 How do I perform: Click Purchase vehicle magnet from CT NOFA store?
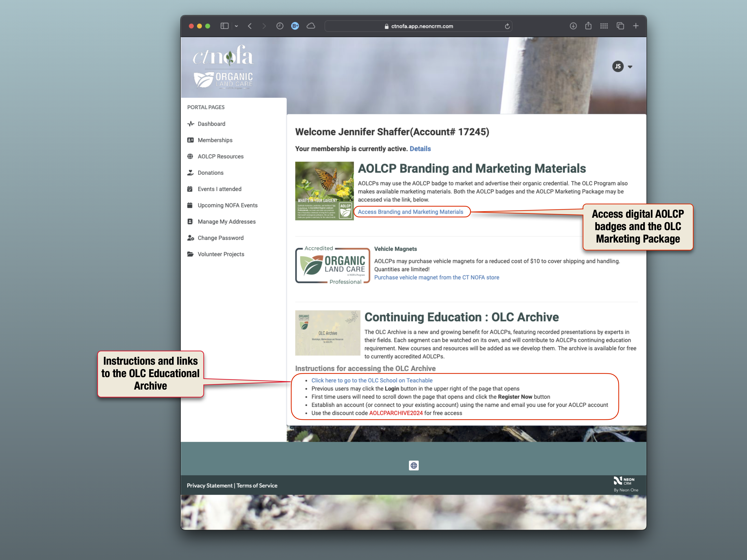pyautogui.click(x=437, y=278)
